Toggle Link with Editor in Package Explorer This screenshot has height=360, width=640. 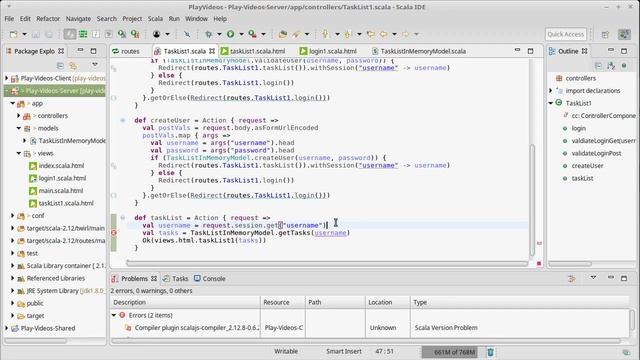(73, 65)
